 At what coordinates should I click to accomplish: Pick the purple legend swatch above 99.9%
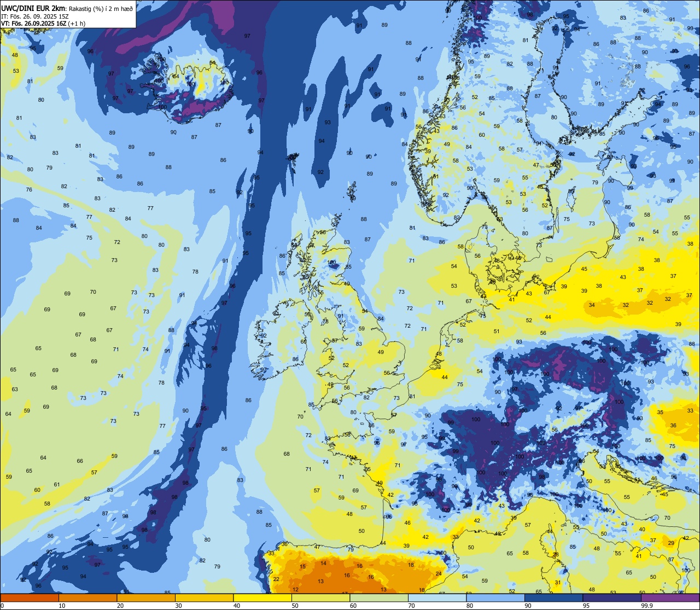click(670, 597)
